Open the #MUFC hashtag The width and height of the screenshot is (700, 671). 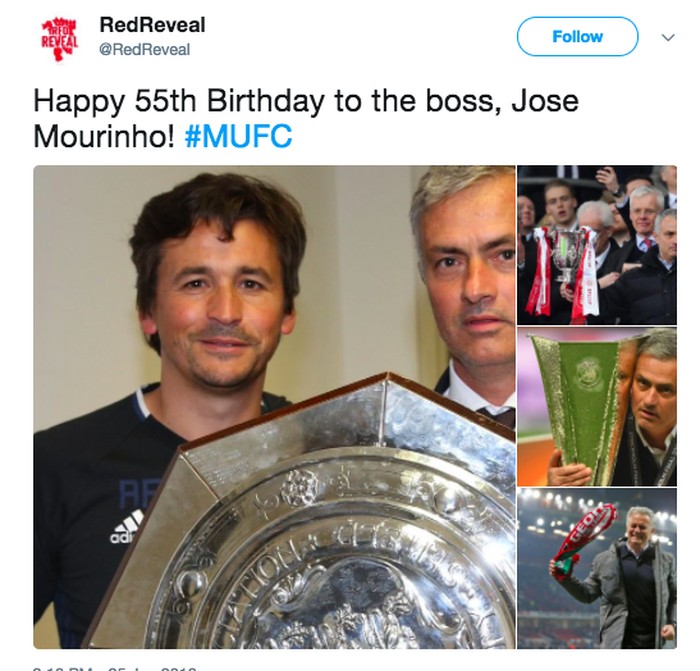point(238,136)
